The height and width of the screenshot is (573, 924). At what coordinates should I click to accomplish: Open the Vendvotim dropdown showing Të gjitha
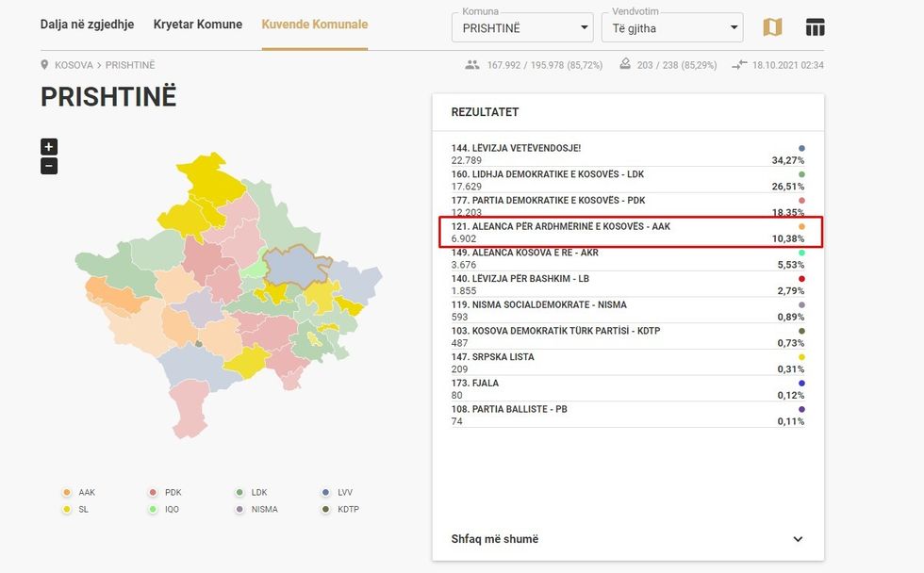671,28
